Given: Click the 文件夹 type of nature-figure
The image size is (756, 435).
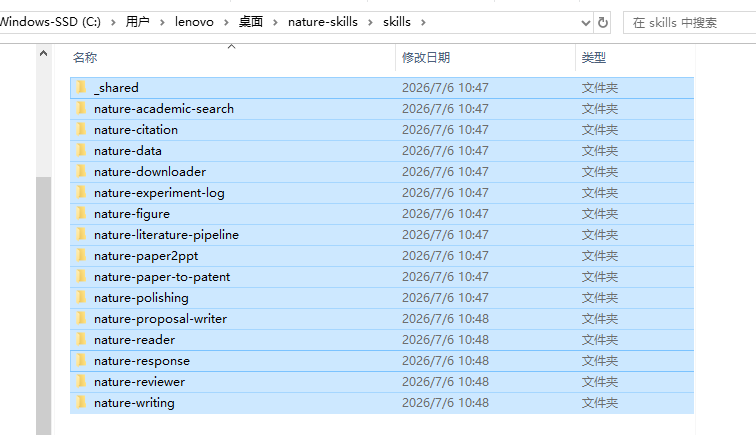Looking at the screenshot, I should 600,214.
